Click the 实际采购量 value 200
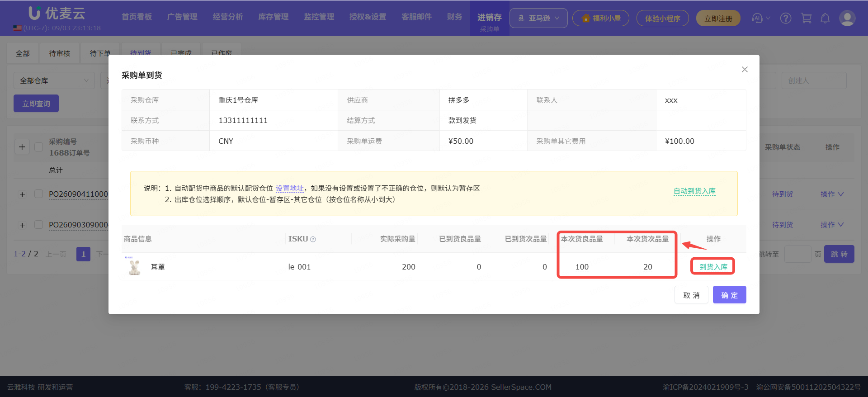 pyautogui.click(x=409, y=267)
